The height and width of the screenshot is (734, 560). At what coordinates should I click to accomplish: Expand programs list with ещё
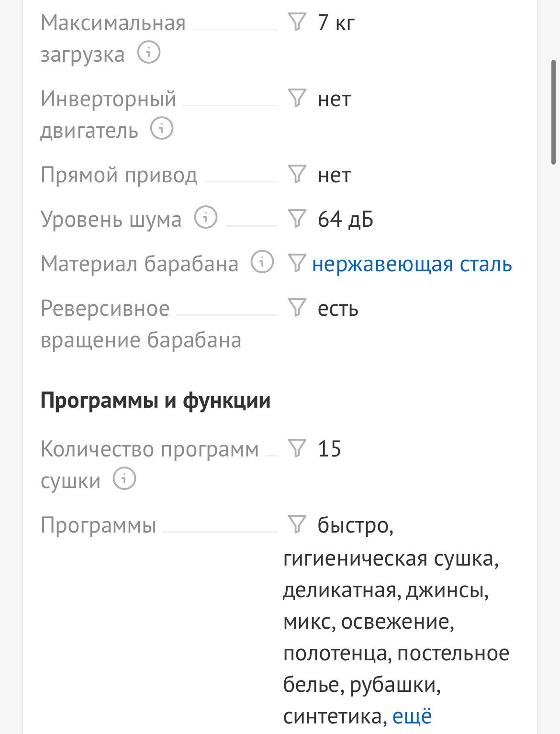412,716
